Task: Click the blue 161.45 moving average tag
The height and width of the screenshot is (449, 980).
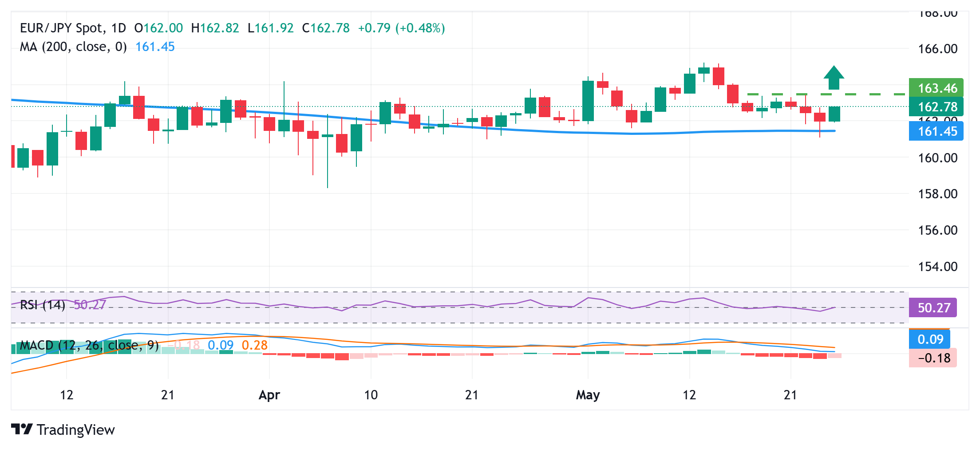Action: click(936, 131)
